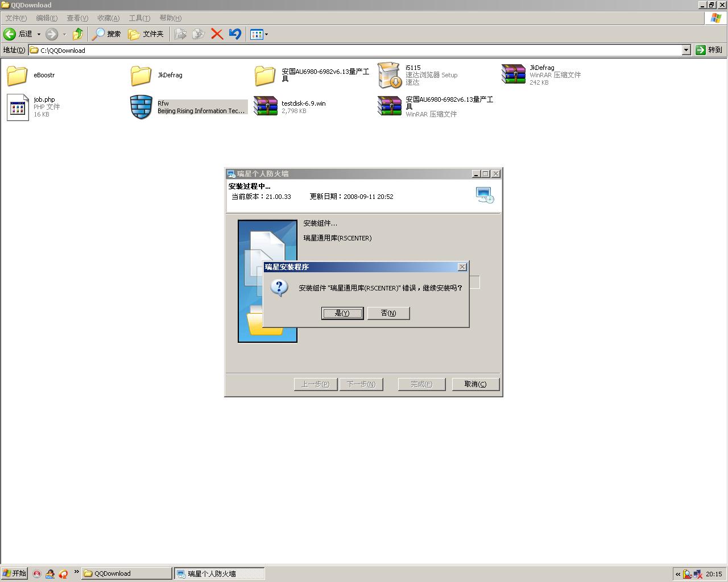Select the 安国AU6980-6982v6.13量产工具 folder icon

(265, 76)
